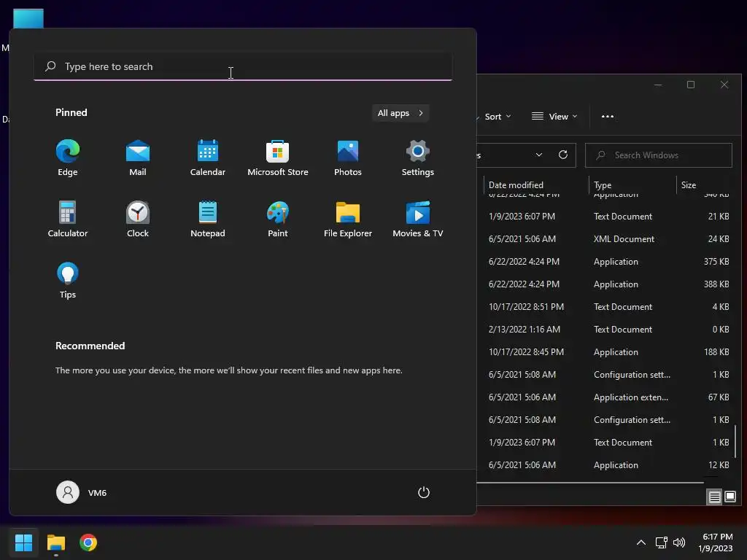
Task: Expand the address bar history dropdown
Action: [x=539, y=155]
